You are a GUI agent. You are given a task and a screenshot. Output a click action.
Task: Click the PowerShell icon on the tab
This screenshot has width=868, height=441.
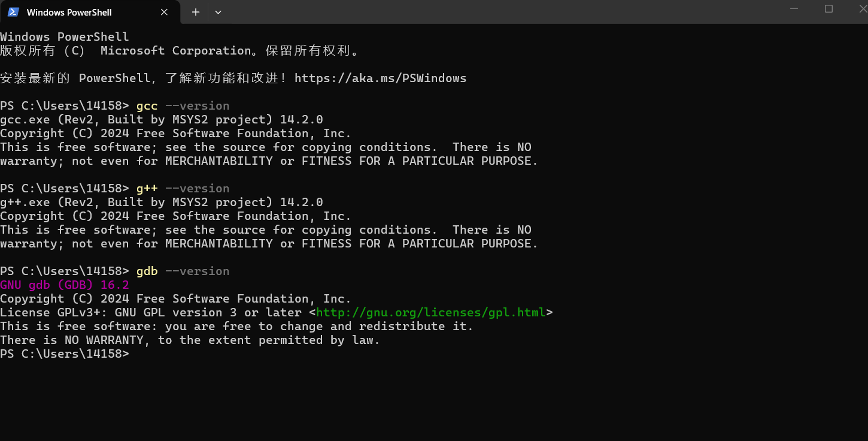pos(13,12)
